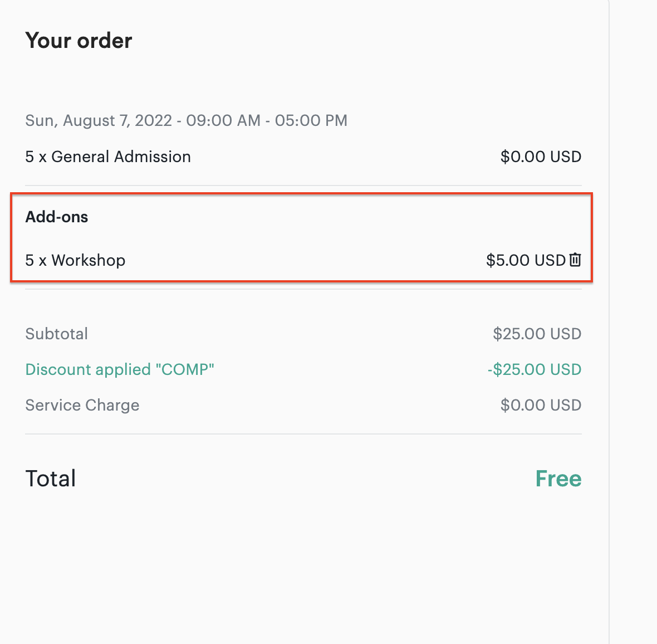Select the General Admission $0.00 USD price
Viewport: 657px width, 644px height.
[541, 157]
